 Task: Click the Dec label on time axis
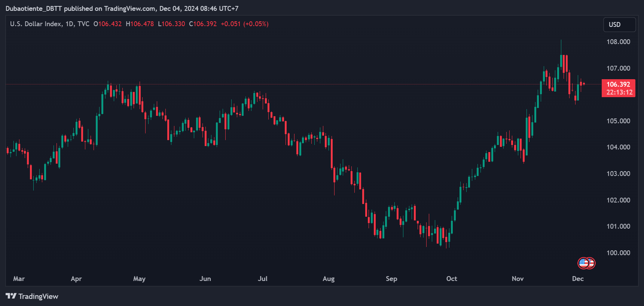click(x=578, y=279)
